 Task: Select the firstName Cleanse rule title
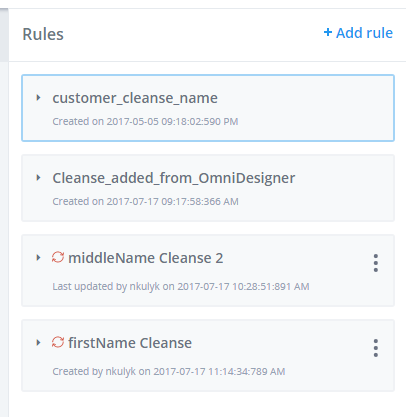coord(130,343)
